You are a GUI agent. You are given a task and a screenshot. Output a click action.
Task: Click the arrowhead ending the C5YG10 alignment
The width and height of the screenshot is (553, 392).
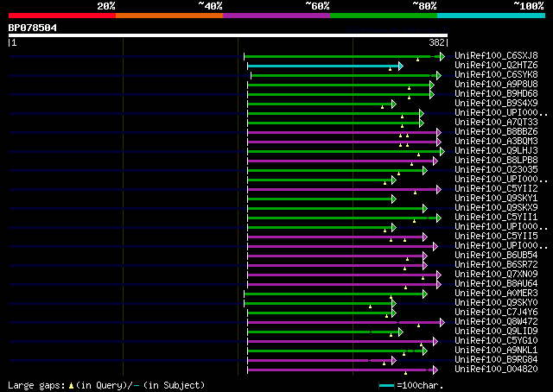[435, 342]
